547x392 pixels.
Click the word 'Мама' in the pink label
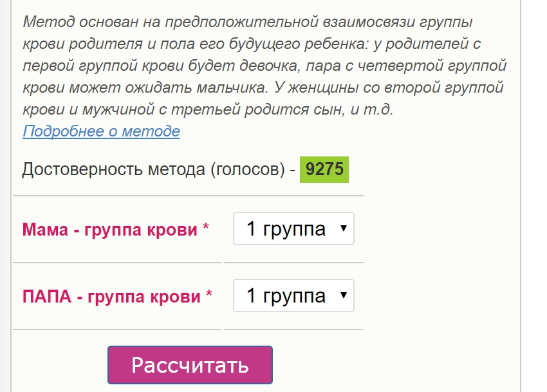coord(45,230)
